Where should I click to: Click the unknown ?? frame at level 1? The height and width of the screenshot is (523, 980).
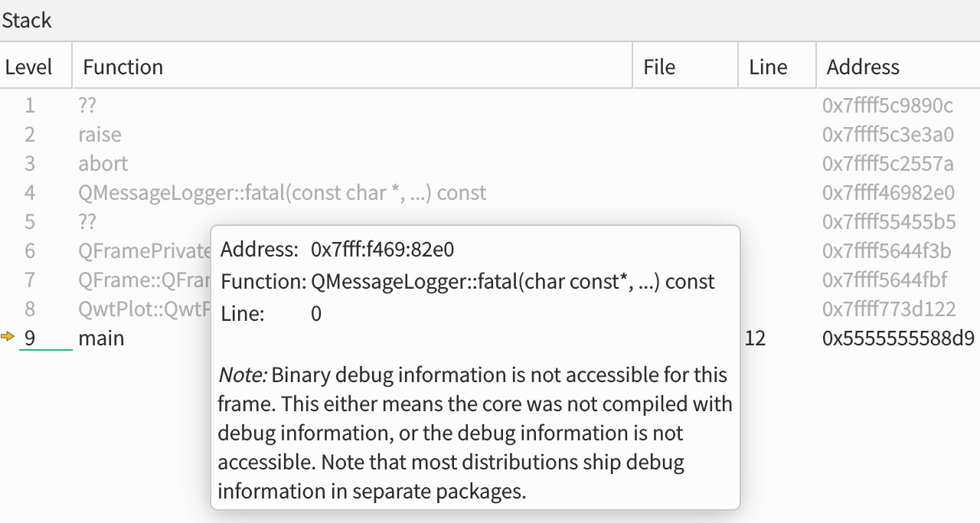click(x=87, y=106)
